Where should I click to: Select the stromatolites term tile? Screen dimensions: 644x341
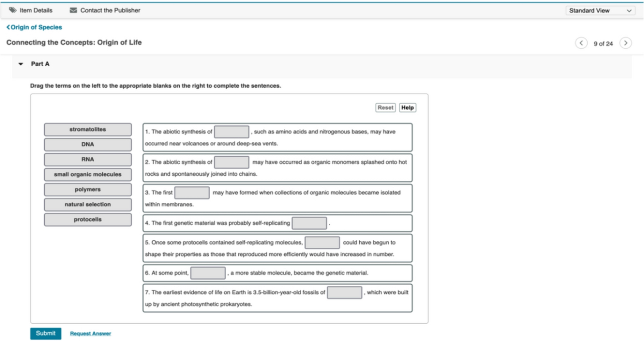tap(88, 129)
